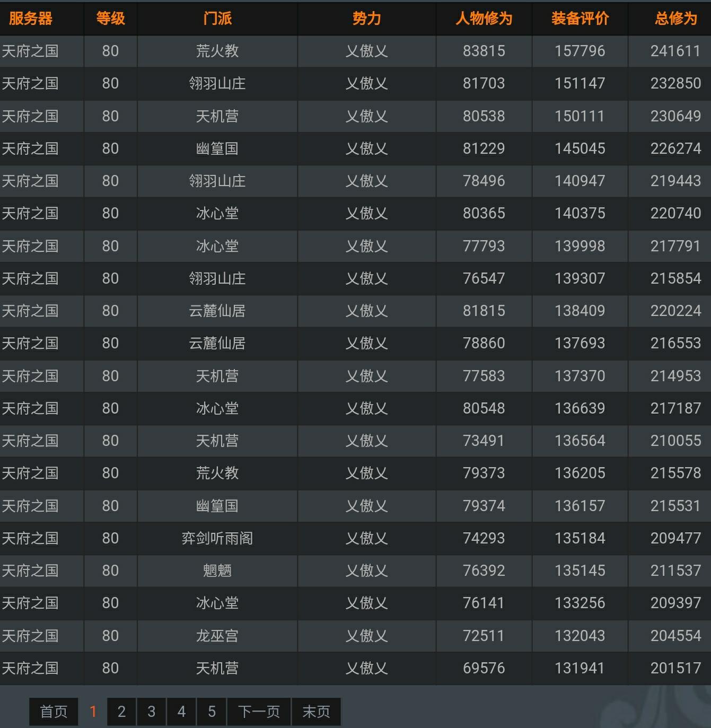This screenshot has height=728, width=711.
Task: Switch to page 4 of results
Action: (x=181, y=711)
